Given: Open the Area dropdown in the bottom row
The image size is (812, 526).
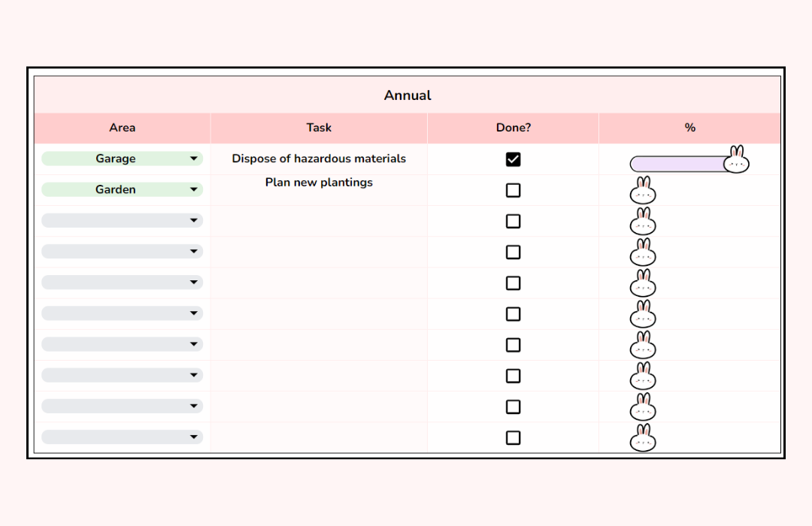Looking at the screenshot, I should click(x=122, y=437).
